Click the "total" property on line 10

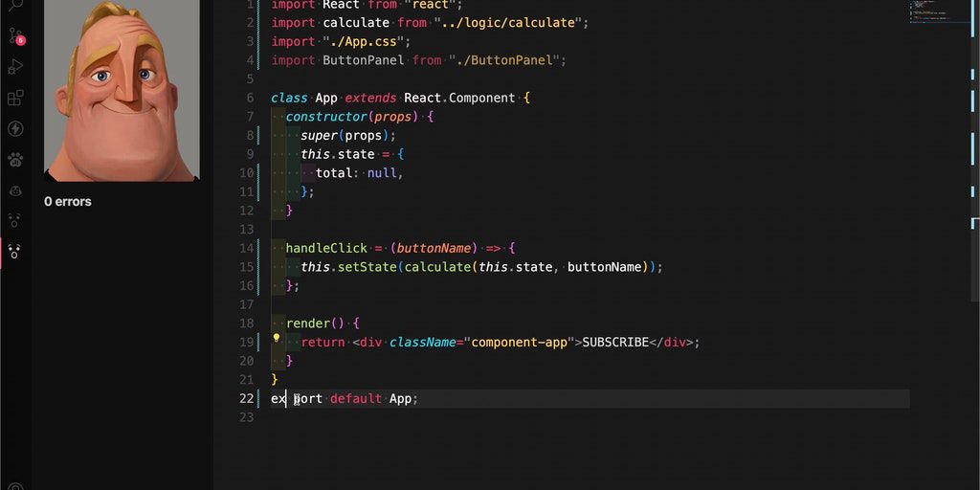[334, 173]
